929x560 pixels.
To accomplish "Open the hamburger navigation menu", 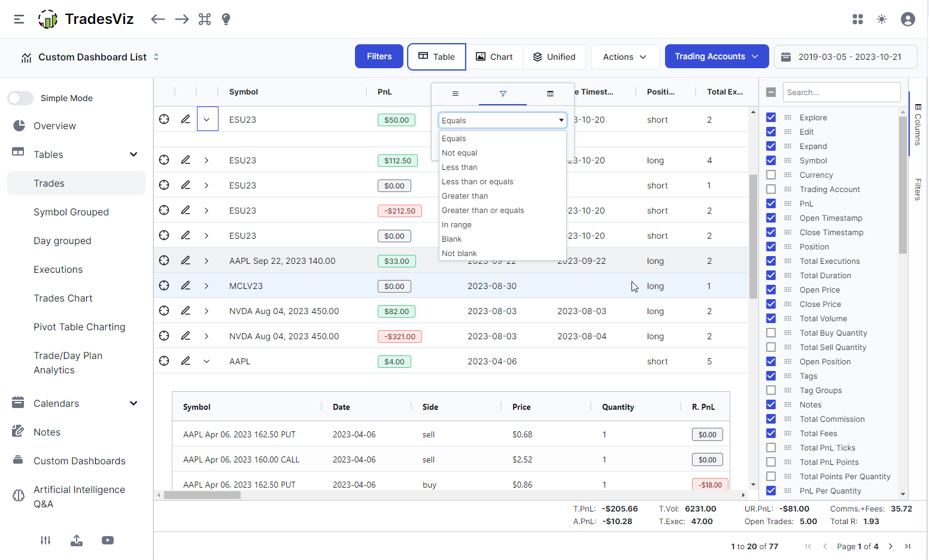I will (x=19, y=19).
